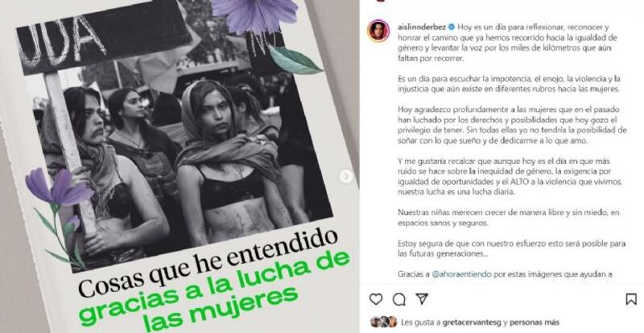Open aislinnderbez profile picture avatar

coord(378,31)
